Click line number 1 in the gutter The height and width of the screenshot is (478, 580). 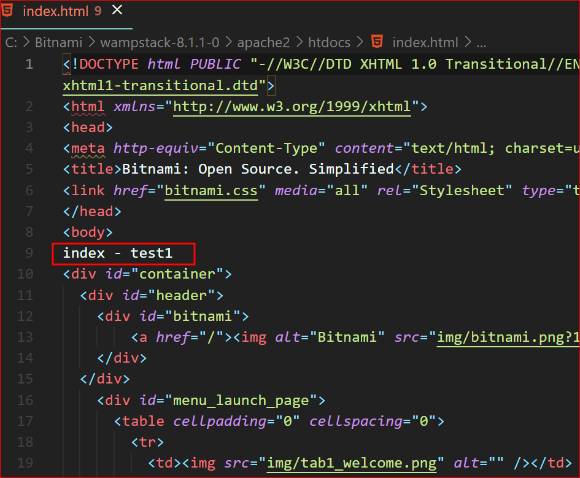[x=29, y=64]
